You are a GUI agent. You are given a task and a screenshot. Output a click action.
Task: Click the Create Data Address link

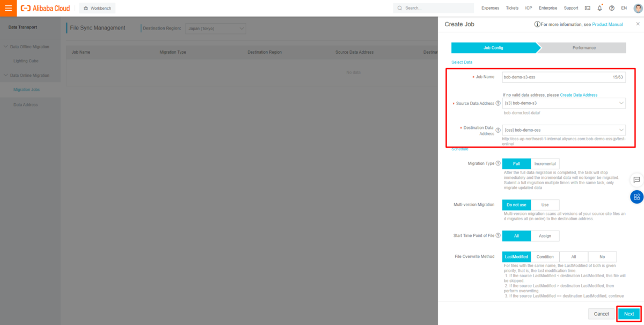point(579,95)
